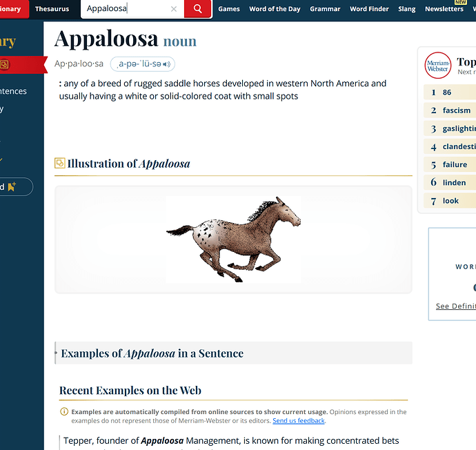This screenshot has height=450, width=476.
Task: Click the sidebar sentences navigation link
Action: pyautogui.click(x=13, y=91)
